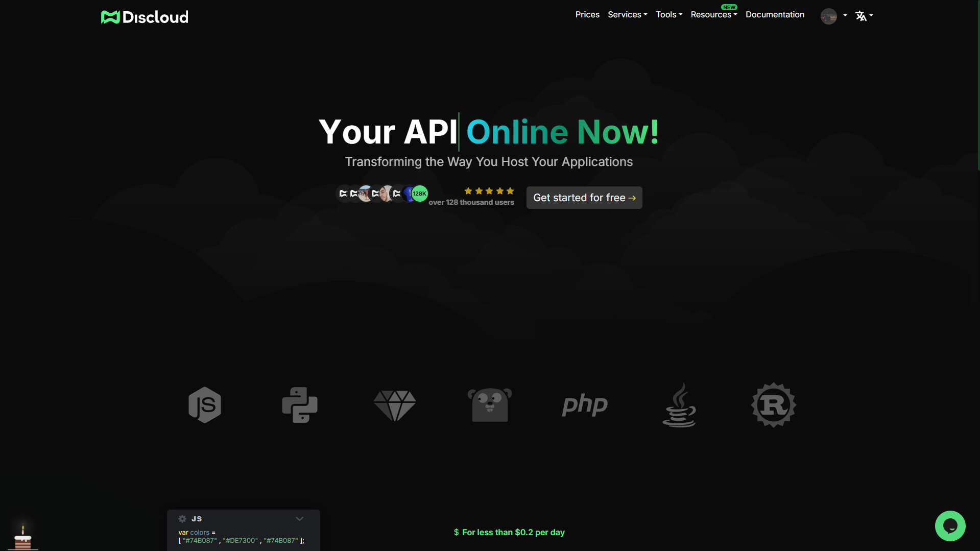980x551 pixels.
Task: Click the language translate icon
Action: (x=861, y=16)
